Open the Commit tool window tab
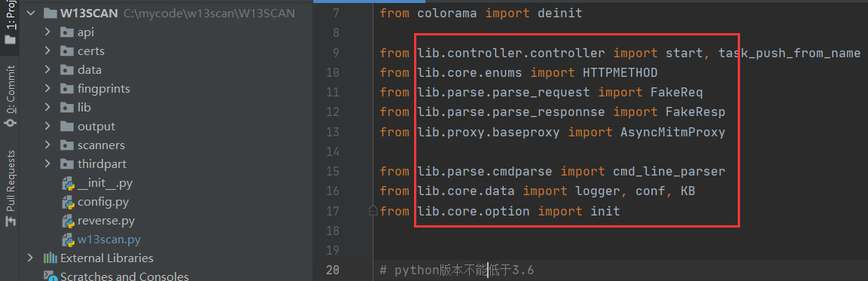The height and width of the screenshot is (281, 868). tap(11, 96)
